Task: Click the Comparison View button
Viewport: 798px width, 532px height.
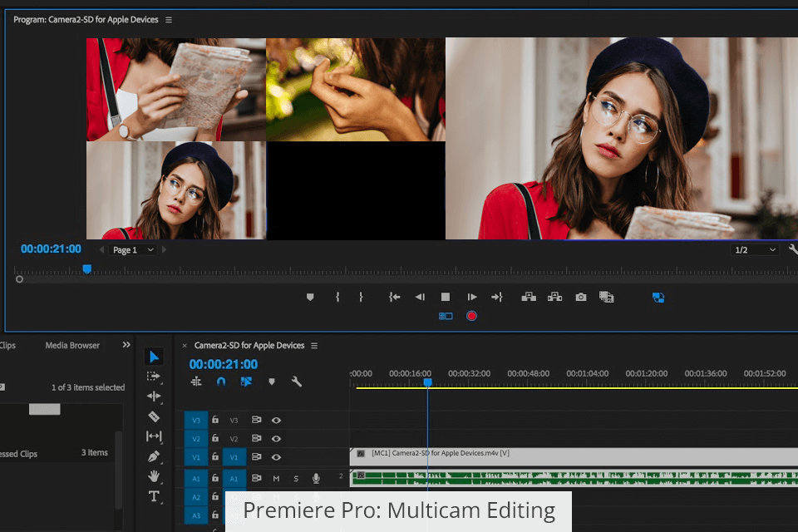Action: click(606, 297)
